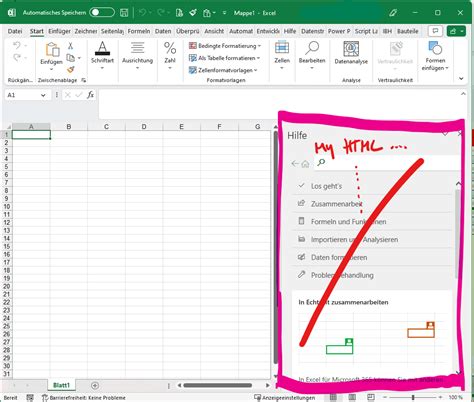474x402 pixels.
Task: Open the Zellen group button
Action: tap(282, 55)
